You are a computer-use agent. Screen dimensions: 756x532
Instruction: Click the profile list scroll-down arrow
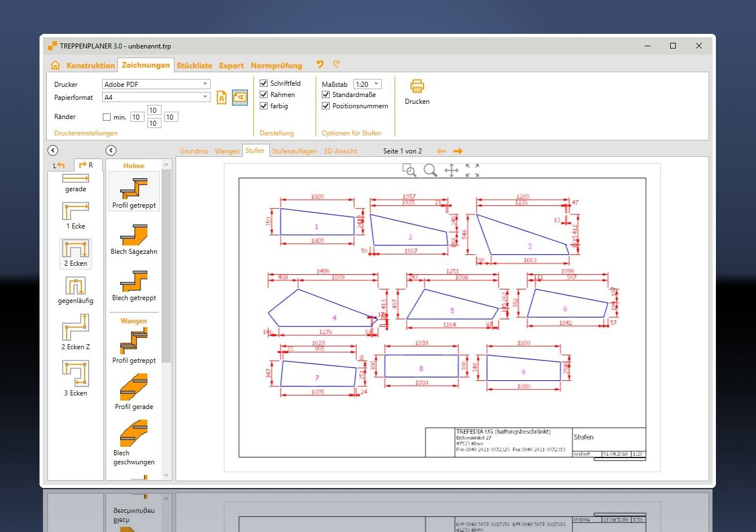pos(166,475)
